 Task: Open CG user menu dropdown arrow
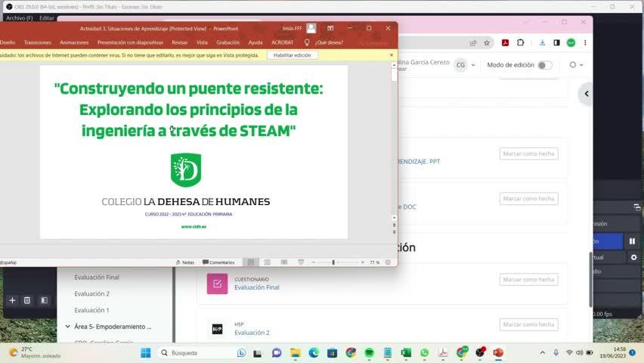tap(473, 65)
